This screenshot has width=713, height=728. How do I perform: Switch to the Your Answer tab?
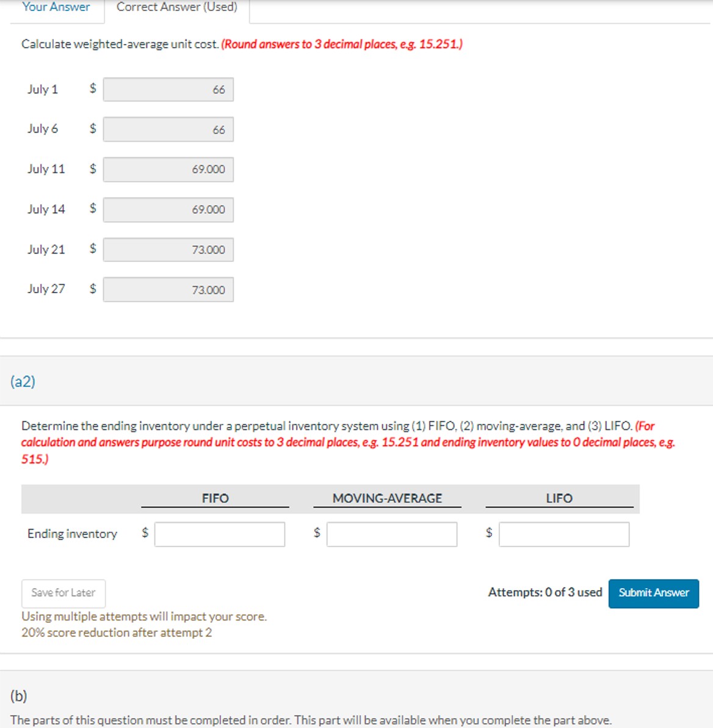(x=54, y=7)
